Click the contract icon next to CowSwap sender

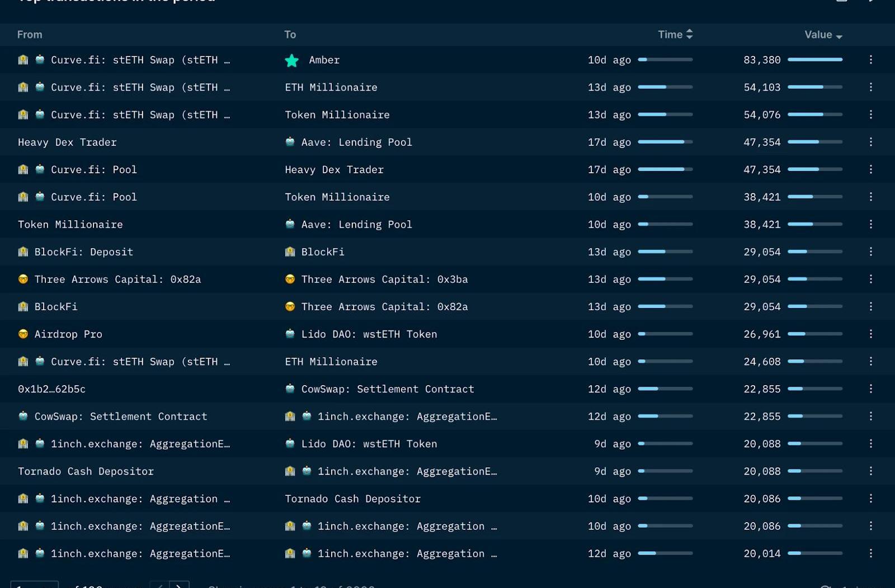(23, 416)
